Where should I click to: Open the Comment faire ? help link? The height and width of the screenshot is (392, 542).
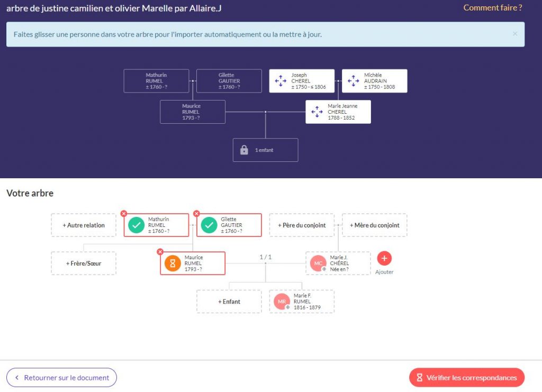point(493,7)
